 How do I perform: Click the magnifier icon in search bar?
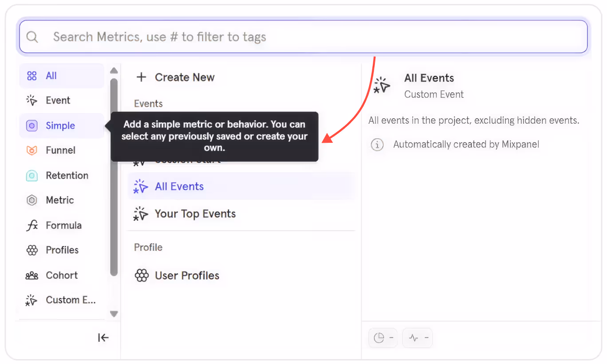32,37
